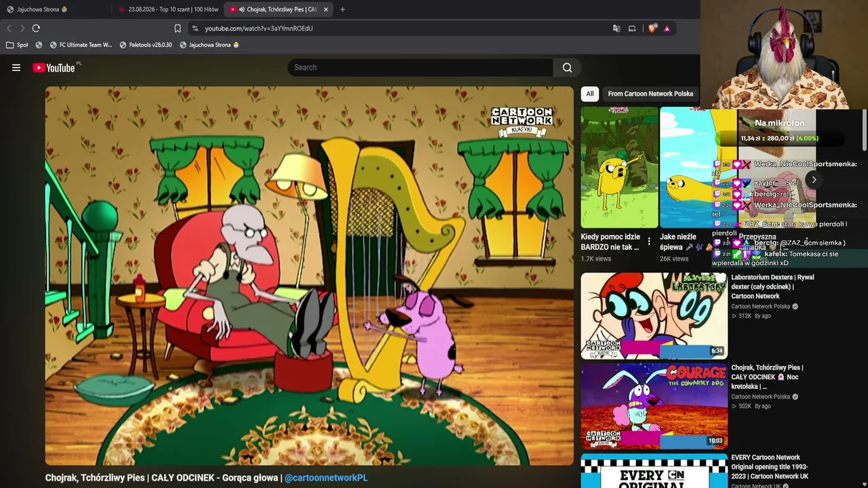
Task: Open the Kiedy pomoc idzie BARDZO Short thumbnail
Action: click(619, 167)
